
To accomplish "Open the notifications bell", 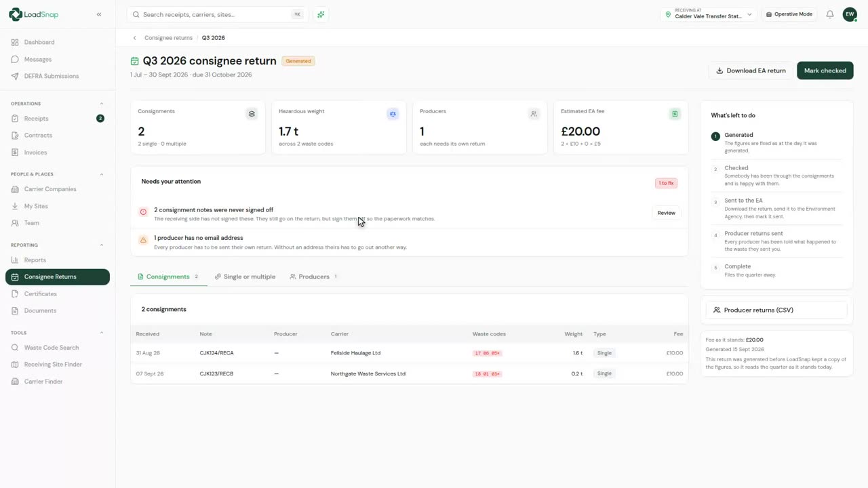I will [x=830, y=14].
